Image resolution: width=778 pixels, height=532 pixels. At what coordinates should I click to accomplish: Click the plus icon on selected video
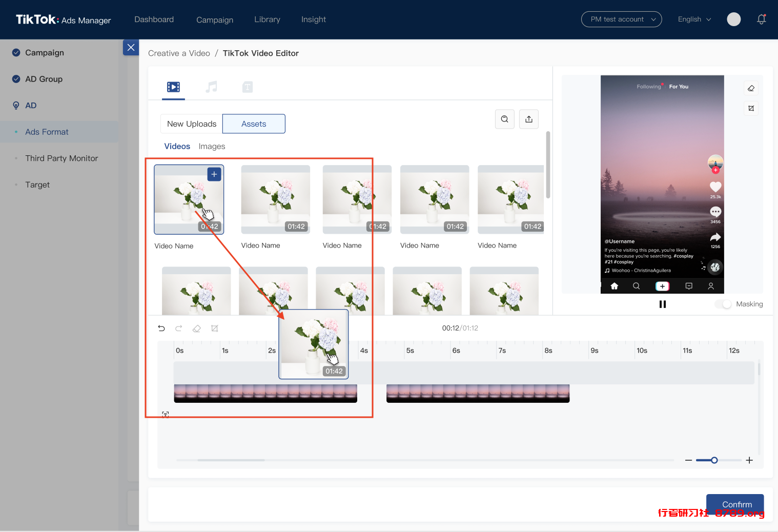click(214, 174)
